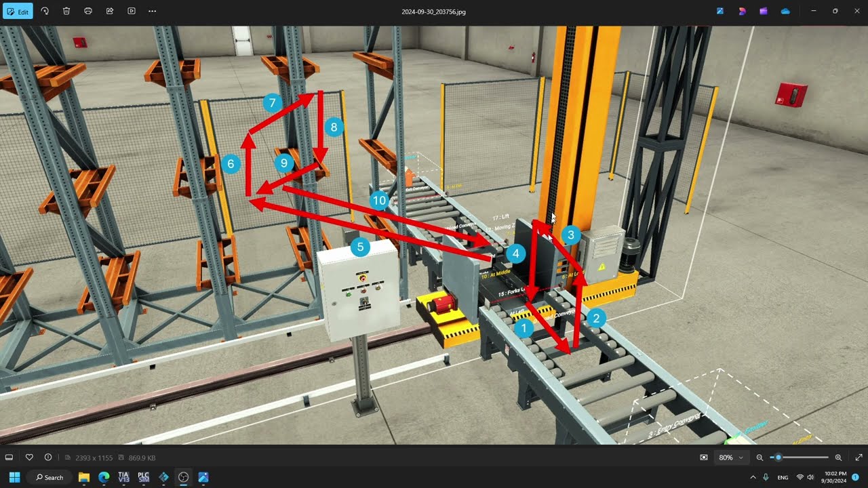The image size is (868, 488).
Task: Open the Wi-Fi network icon in tray
Action: [x=800, y=477]
